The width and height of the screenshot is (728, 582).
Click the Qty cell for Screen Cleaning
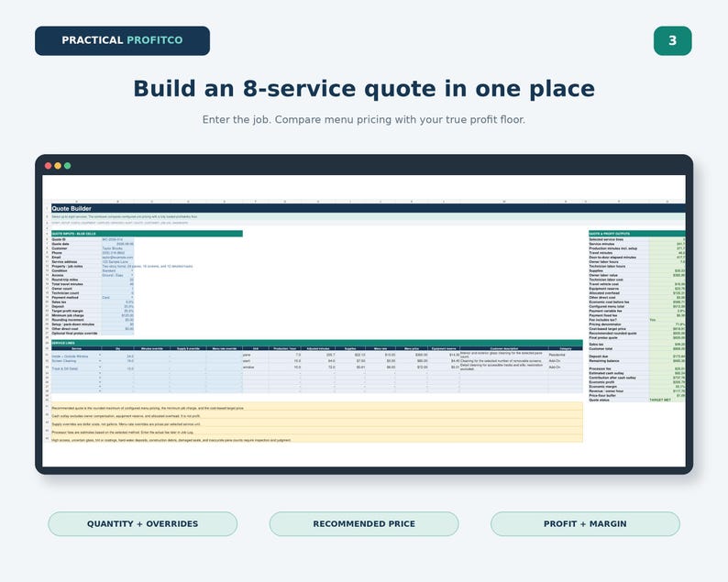pos(118,361)
